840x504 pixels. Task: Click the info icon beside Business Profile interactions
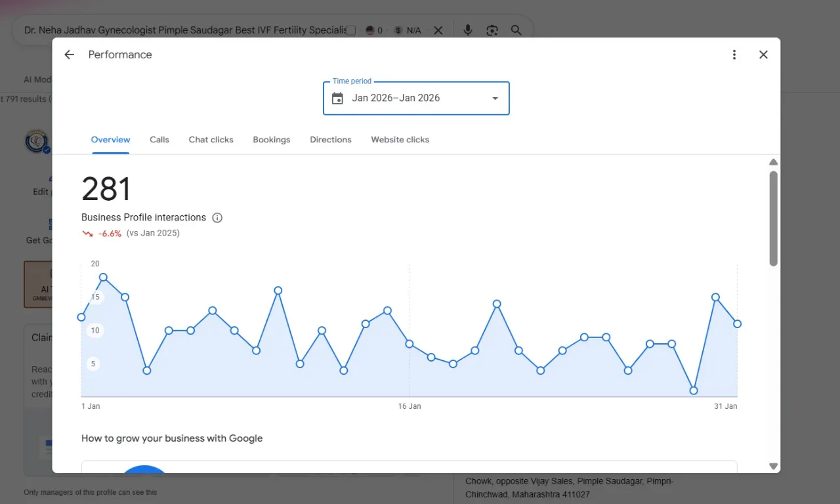217,218
